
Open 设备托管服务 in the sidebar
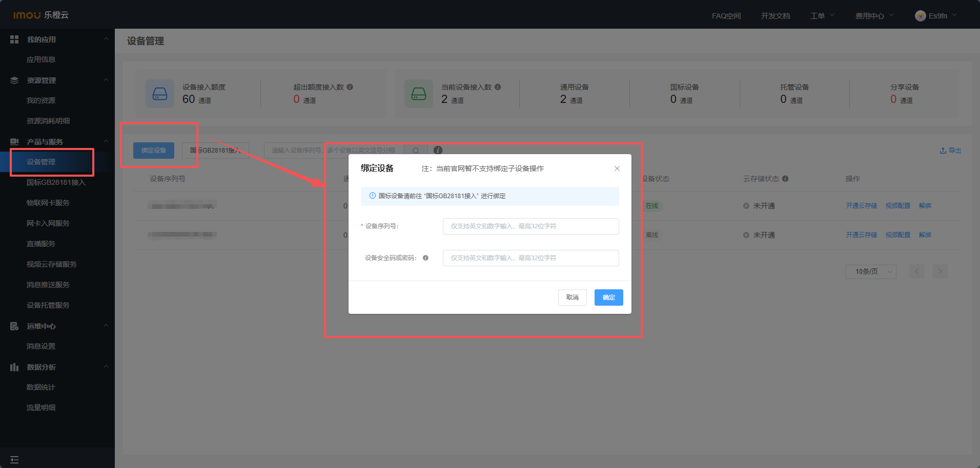[48, 305]
